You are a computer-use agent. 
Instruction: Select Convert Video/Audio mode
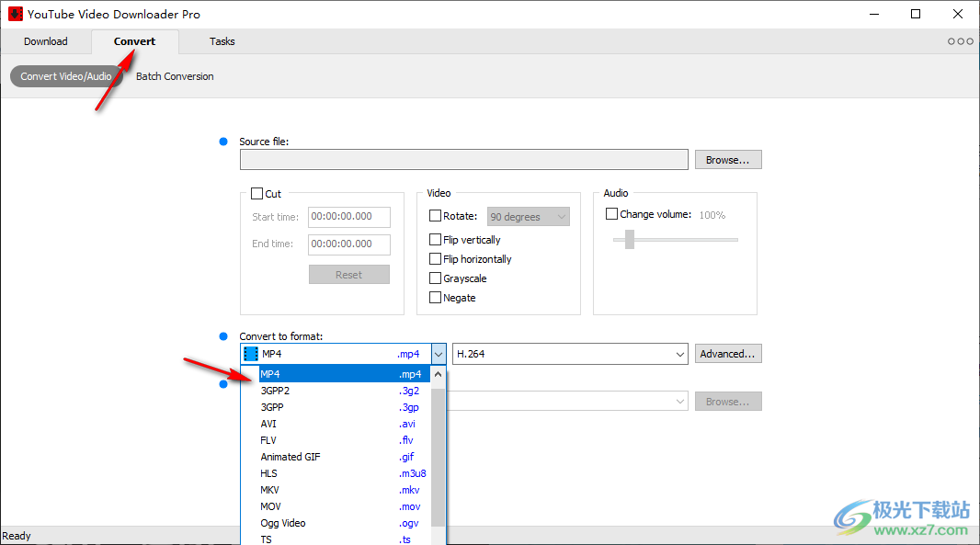tap(65, 76)
